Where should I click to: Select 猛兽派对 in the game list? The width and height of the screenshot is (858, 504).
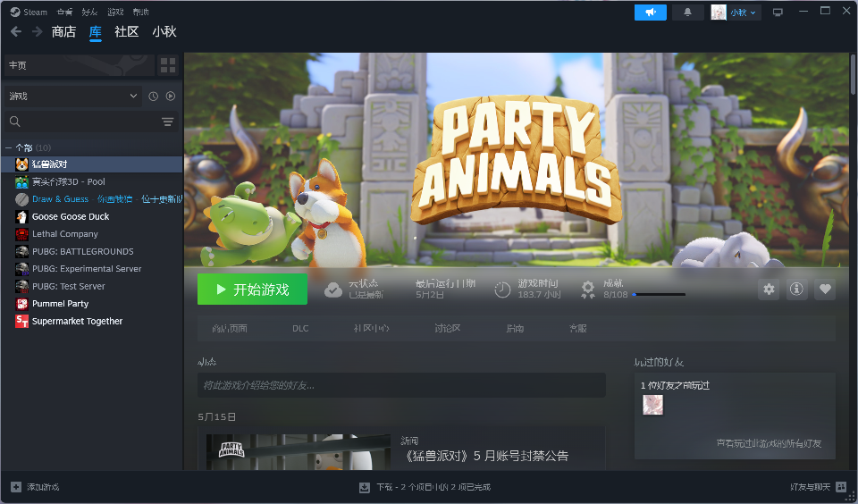pyautogui.click(x=92, y=164)
